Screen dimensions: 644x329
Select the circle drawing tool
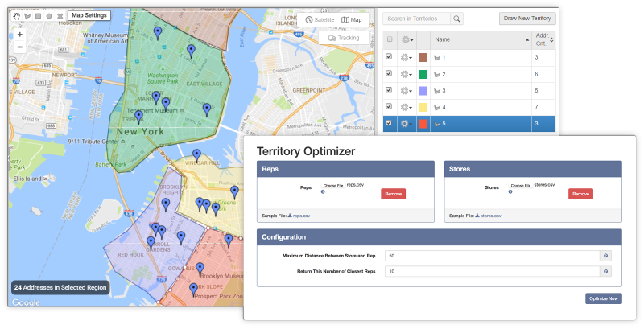pos(49,16)
